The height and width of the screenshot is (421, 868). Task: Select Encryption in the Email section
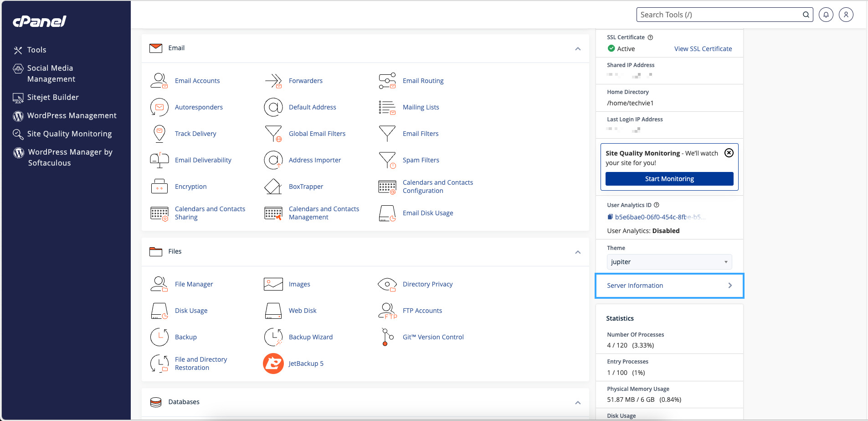click(x=190, y=186)
